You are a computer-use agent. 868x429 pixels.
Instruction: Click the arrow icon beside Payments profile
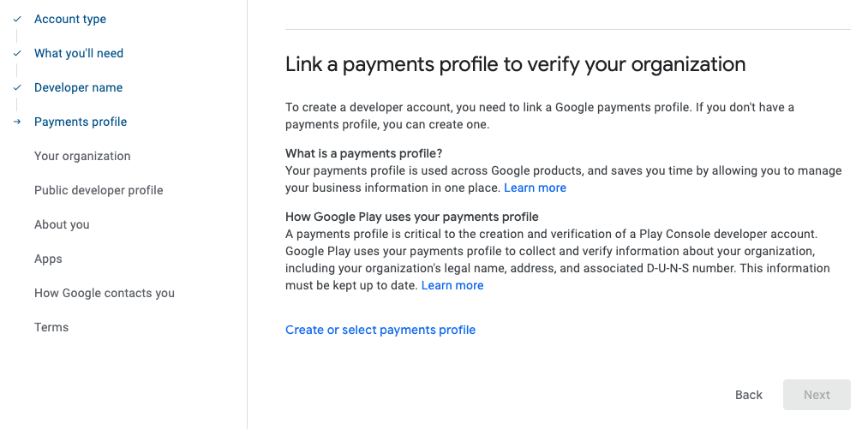click(17, 122)
